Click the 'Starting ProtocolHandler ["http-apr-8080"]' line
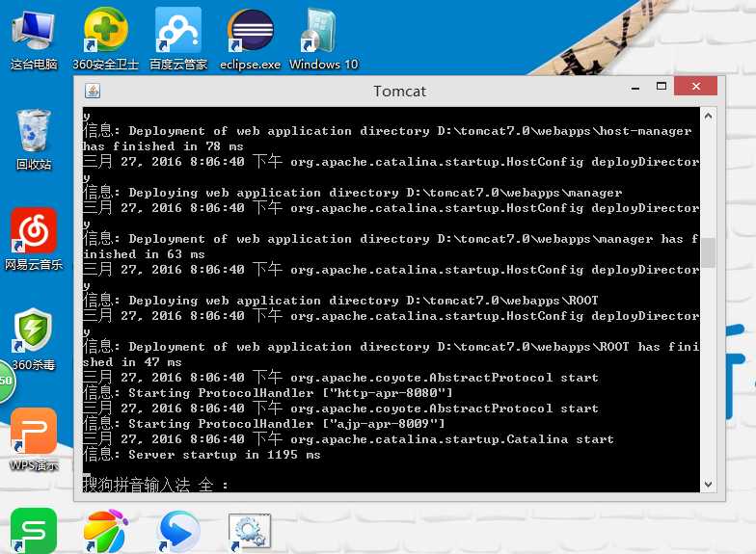This screenshot has width=756, height=554. (268, 393)
